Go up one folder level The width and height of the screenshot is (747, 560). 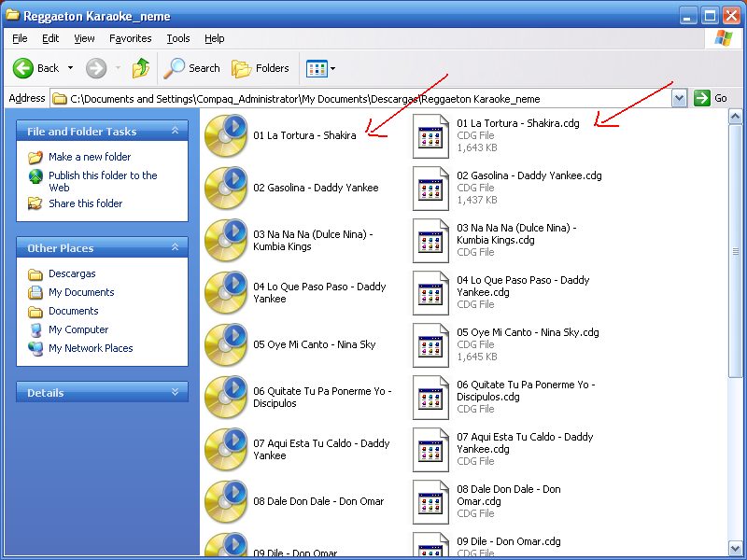click(141, 68)
